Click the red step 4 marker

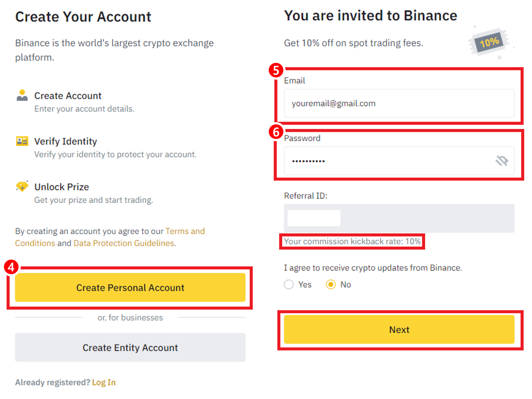(x=11, y=267)
